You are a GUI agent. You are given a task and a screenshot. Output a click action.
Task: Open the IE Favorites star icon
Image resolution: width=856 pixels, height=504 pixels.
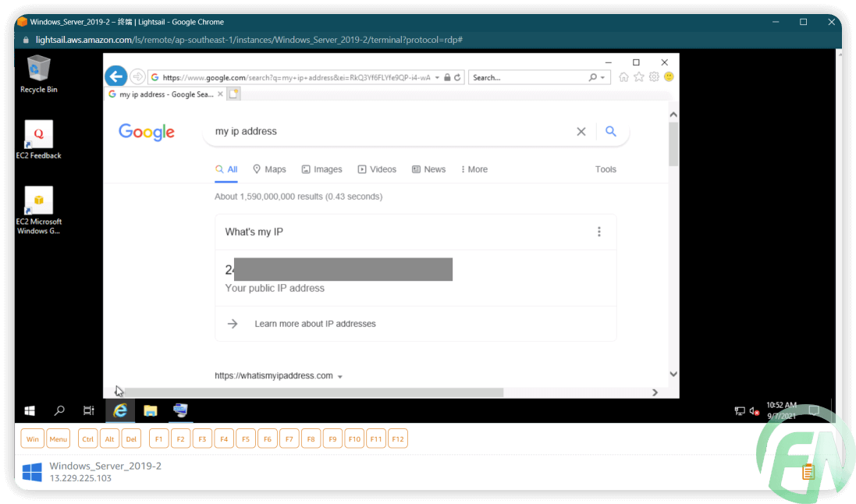tap(639, 77)
